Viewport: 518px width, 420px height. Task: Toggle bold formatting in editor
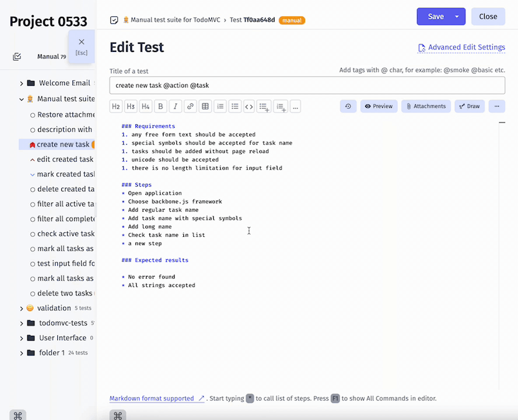pyautogui.click(x=160, y=106)
